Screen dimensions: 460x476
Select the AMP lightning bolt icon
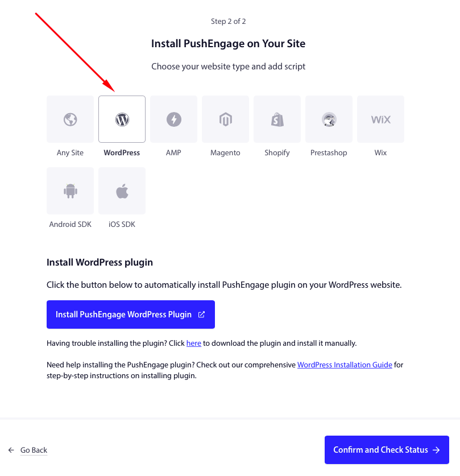(x=173, y=119)
